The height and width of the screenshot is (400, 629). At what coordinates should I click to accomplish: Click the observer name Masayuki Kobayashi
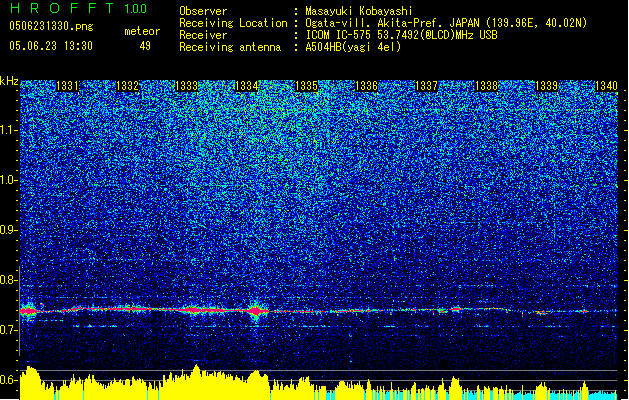click(x=358, y=11)
